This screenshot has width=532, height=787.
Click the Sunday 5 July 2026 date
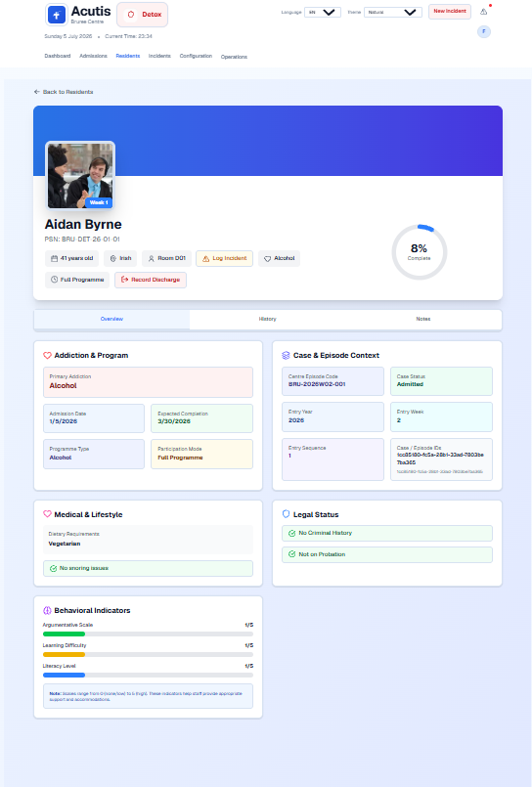68,36
